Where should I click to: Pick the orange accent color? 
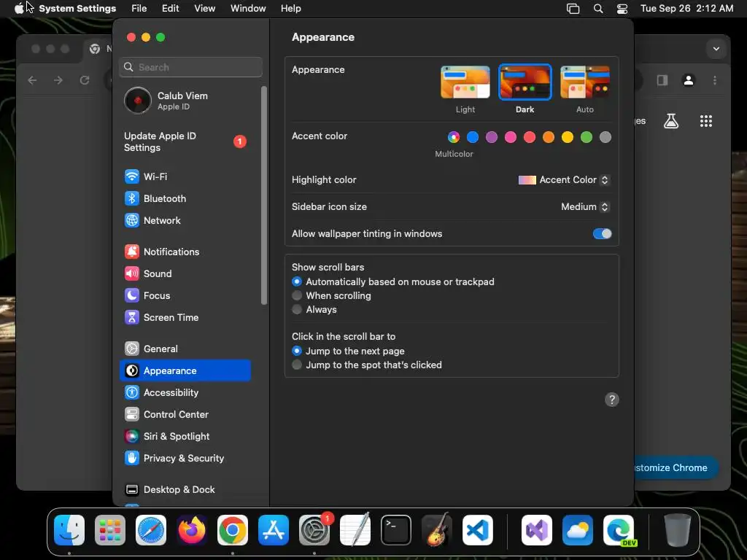pos(549,138)
